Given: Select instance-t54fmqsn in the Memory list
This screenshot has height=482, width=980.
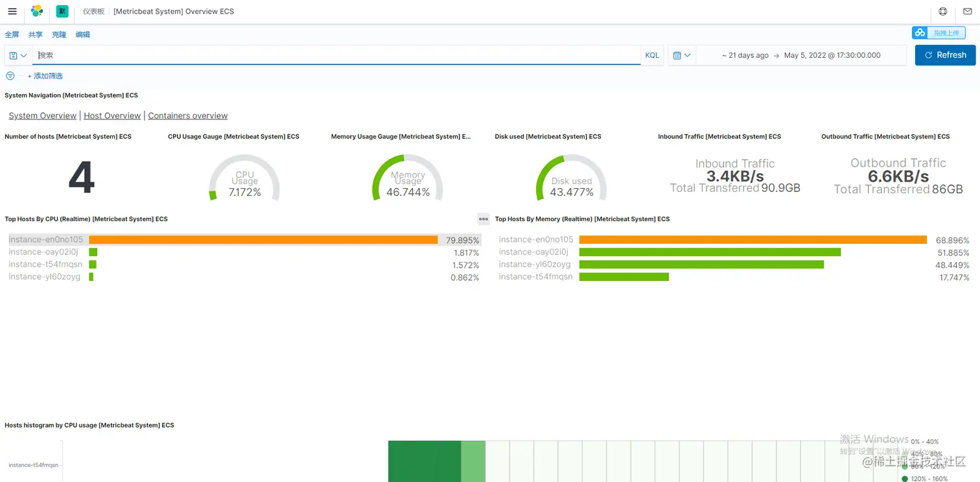Looking at the screenshot, I should 536,276.
